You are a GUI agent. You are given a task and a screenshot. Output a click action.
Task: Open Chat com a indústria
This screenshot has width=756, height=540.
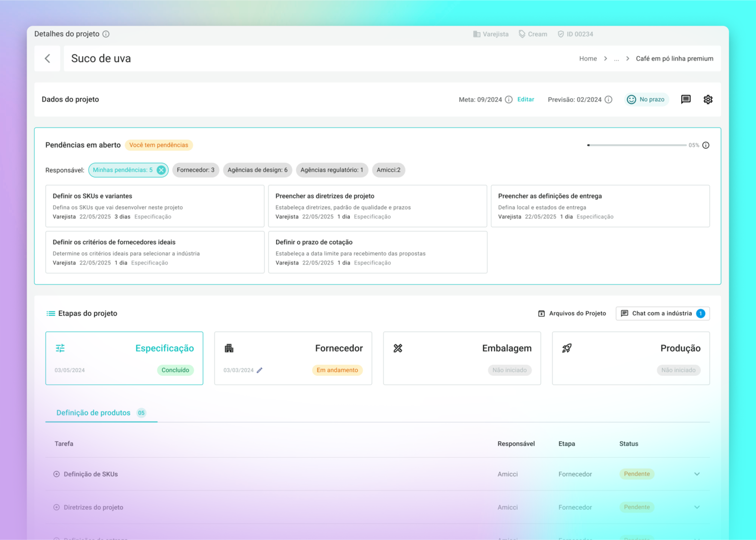click(662, 313)
